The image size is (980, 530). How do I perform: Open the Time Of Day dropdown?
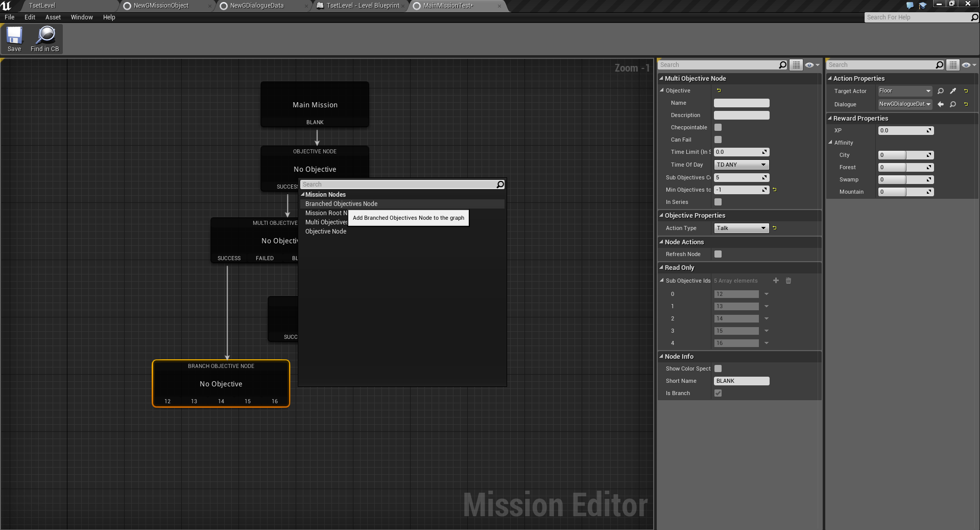(742, 165)
